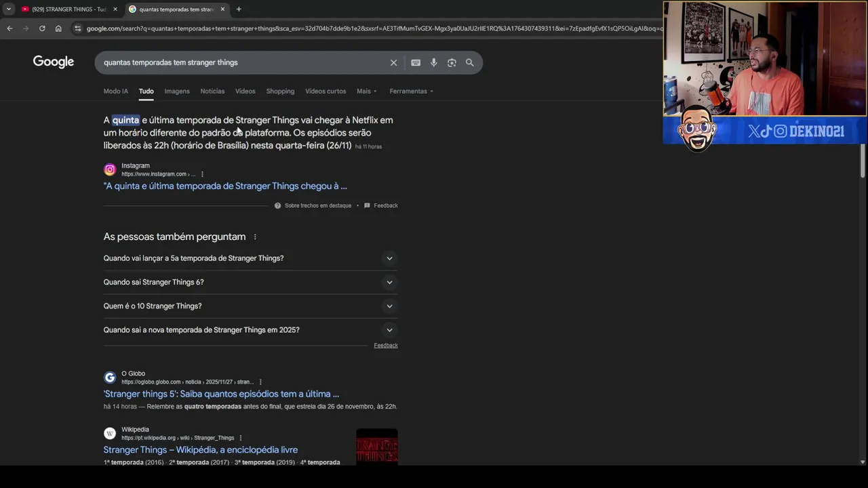Screen dimensions: 868x488
Task: Click the site info icon in address bar
Action: coord(78,28)
